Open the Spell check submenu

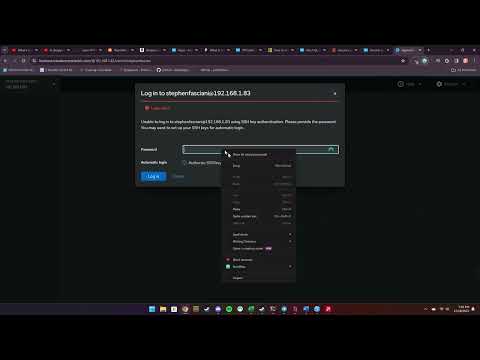click(259, 235)
